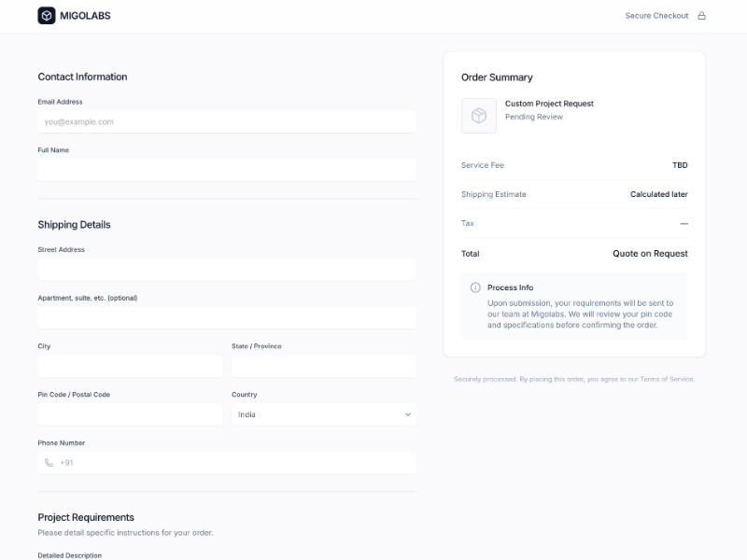Click the Quote on Request total value

(650, 254)
